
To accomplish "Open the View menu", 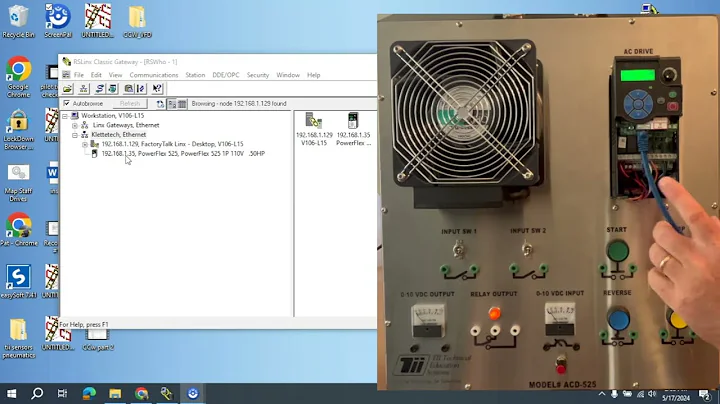I will [x=115, y=75].
